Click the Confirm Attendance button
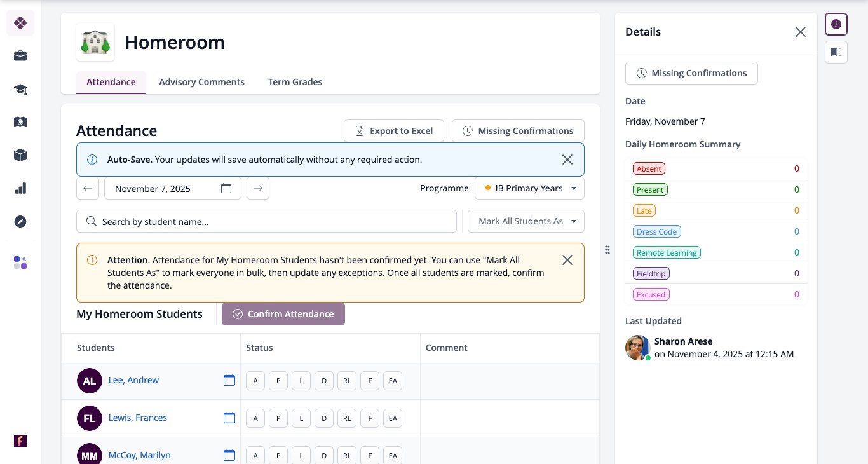868x464 pixels. (x=283, y=314)
